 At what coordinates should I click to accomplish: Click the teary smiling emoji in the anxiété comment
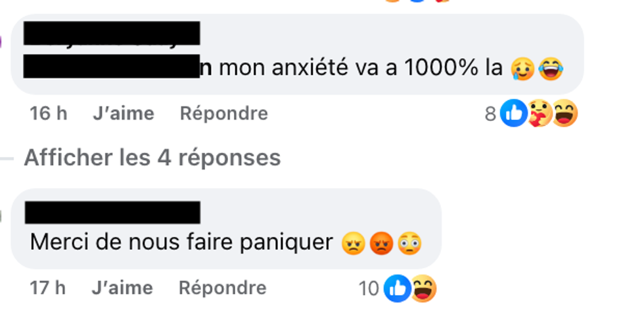[522, 68]
